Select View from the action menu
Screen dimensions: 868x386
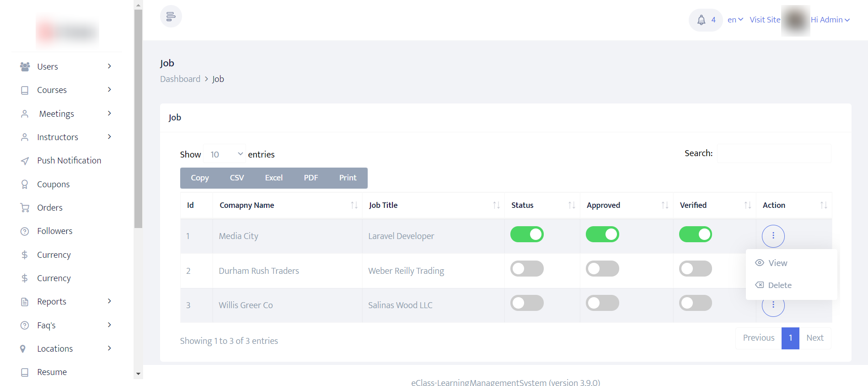pos(777,263)
